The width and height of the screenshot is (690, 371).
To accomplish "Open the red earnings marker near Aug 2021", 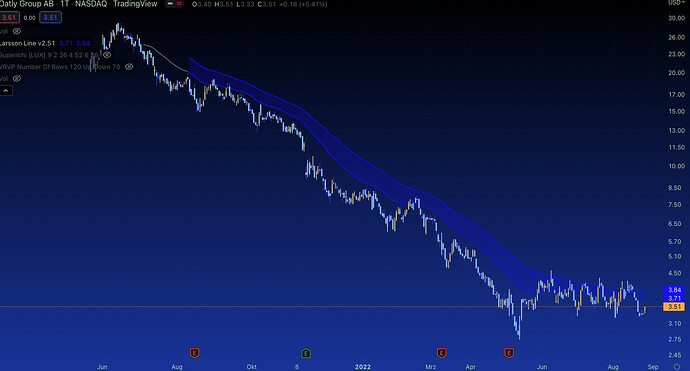I will [194, 353].
